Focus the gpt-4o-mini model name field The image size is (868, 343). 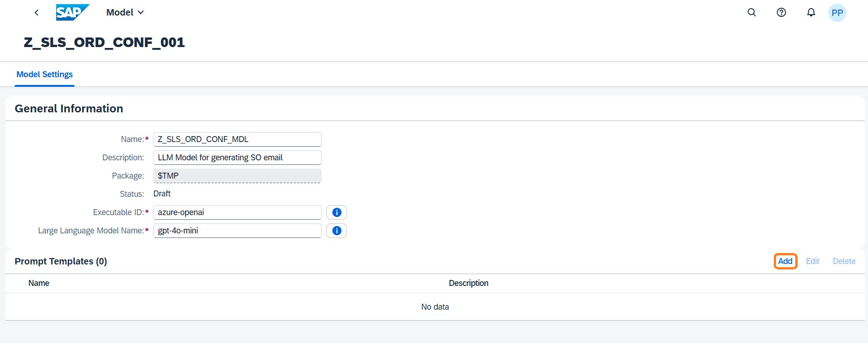(x=237, y=231)
